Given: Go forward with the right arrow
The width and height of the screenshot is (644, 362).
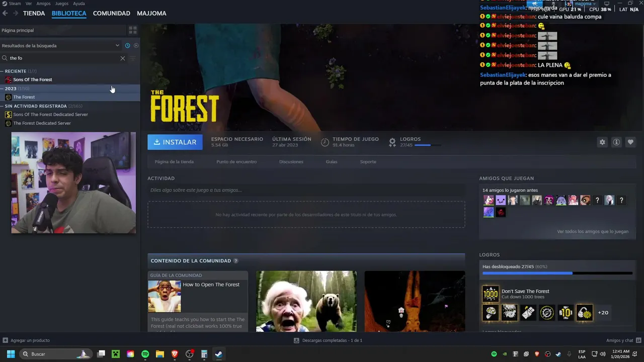Looking at the screenshot, I should (16, 14).
